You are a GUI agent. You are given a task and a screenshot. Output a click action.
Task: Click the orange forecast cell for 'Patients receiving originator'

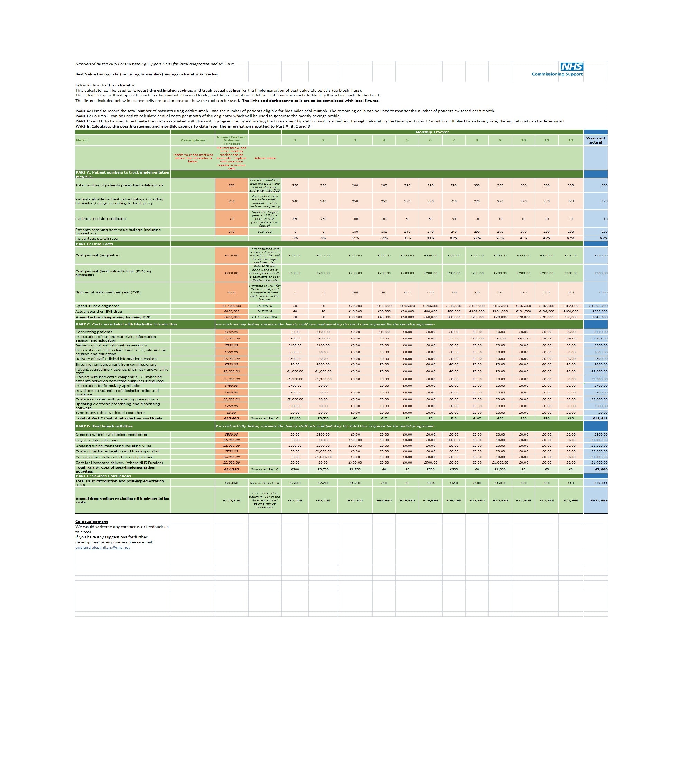(x=232, y=218)
